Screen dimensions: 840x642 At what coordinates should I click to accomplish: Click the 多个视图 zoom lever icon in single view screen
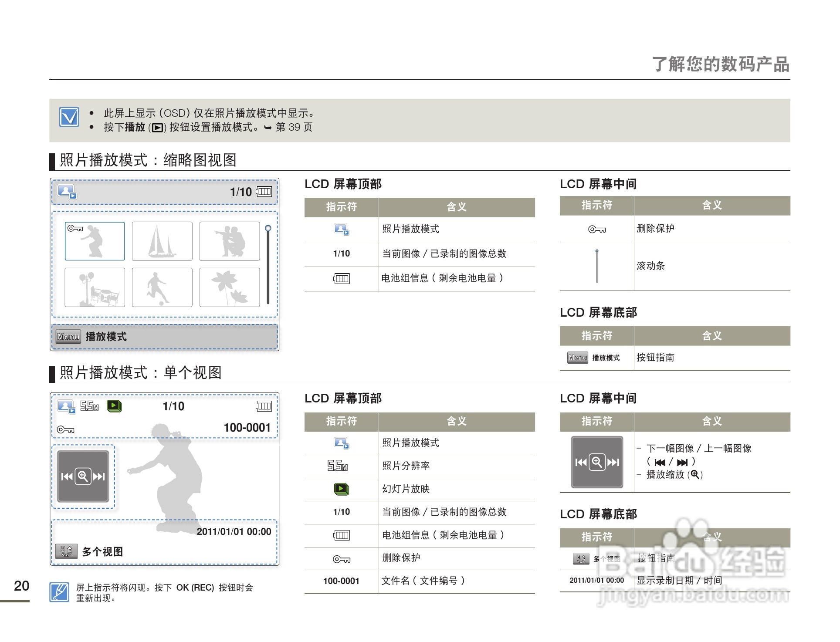click(67, 551)
